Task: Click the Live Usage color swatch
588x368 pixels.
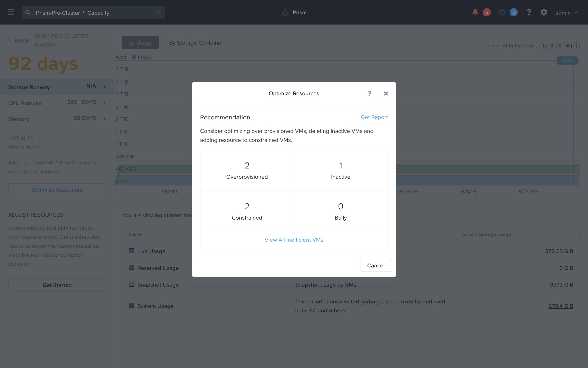Action: click(131, 251)
